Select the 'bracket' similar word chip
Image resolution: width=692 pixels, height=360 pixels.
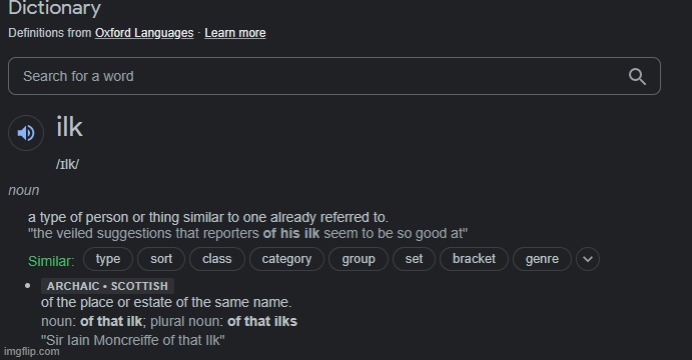coord(474,259)
